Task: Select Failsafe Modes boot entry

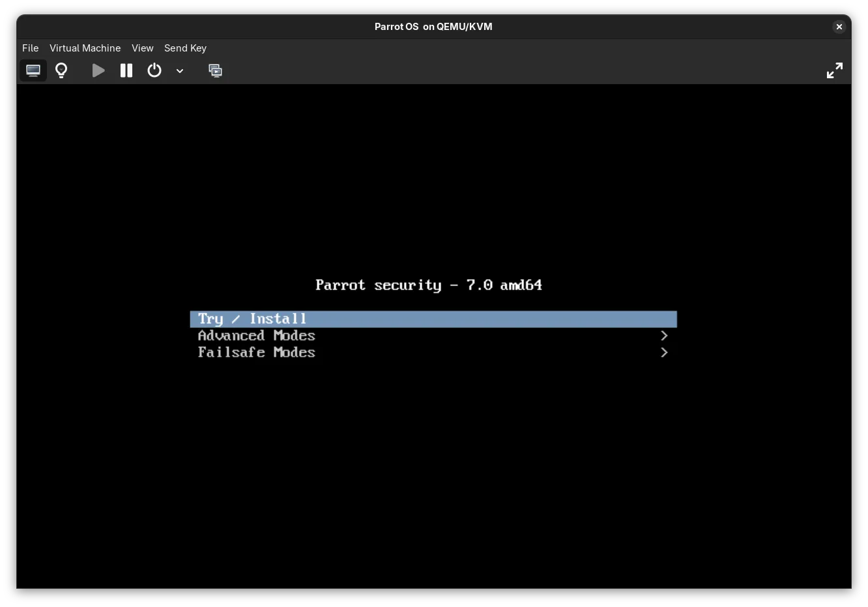Action: point(433,353)
